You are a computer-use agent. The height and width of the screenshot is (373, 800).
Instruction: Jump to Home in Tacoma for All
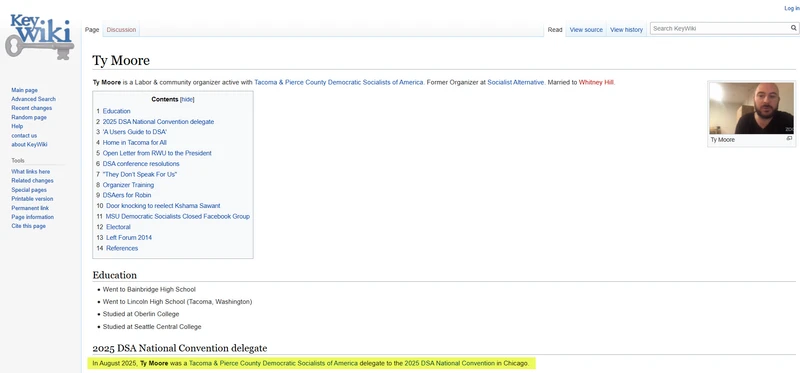(135, 143)
